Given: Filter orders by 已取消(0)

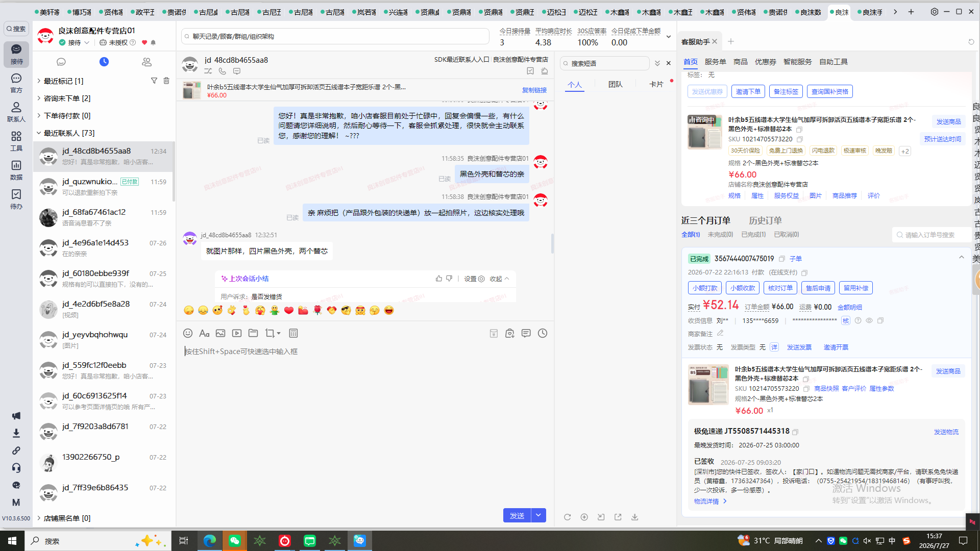Looking at the screenshot, I should pyautogui.click(x=787, y=235).
